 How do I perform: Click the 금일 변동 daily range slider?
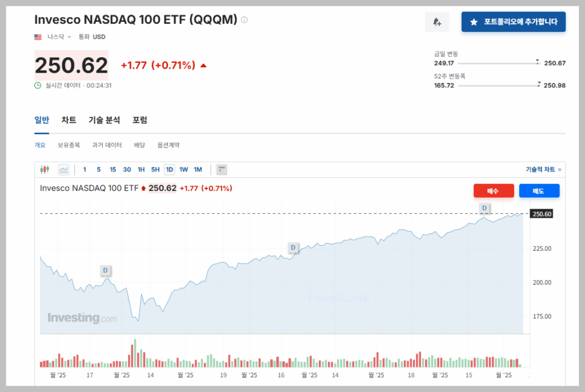coord(537,61)
